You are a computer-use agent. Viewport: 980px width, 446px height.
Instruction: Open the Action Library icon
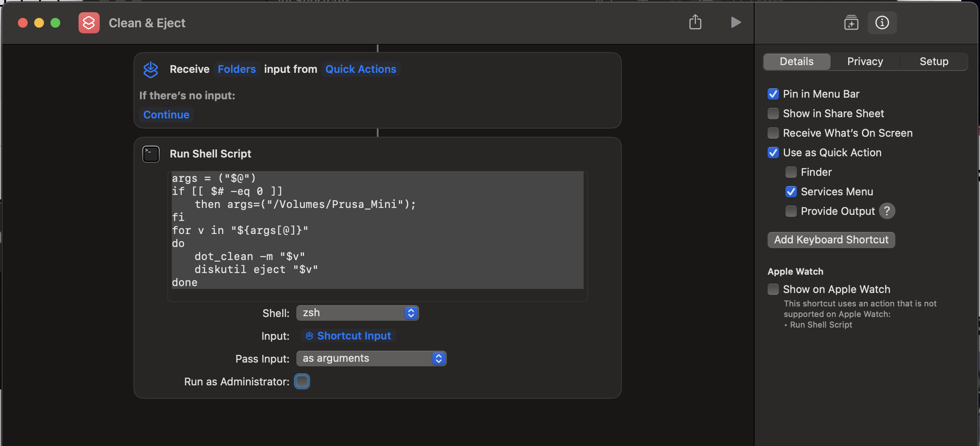[x=851, y=23]
